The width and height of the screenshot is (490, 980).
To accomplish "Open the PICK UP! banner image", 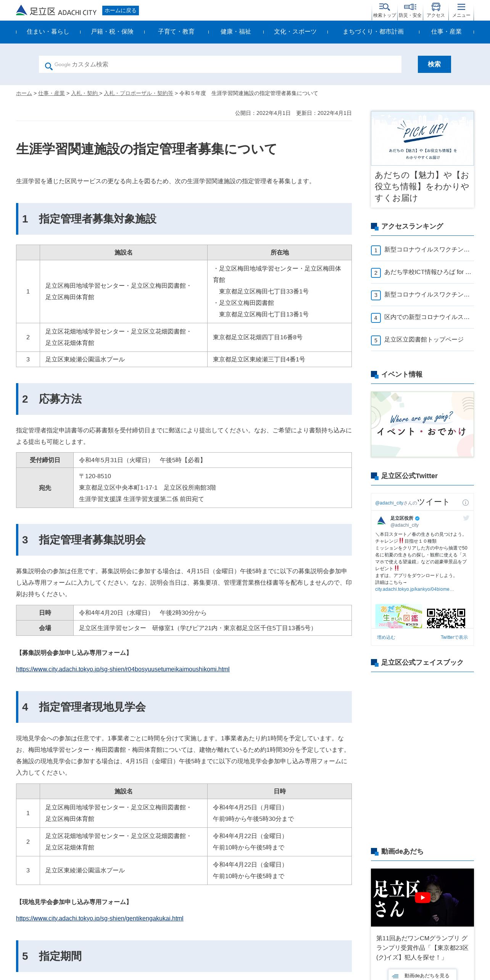I will point(422,138).
